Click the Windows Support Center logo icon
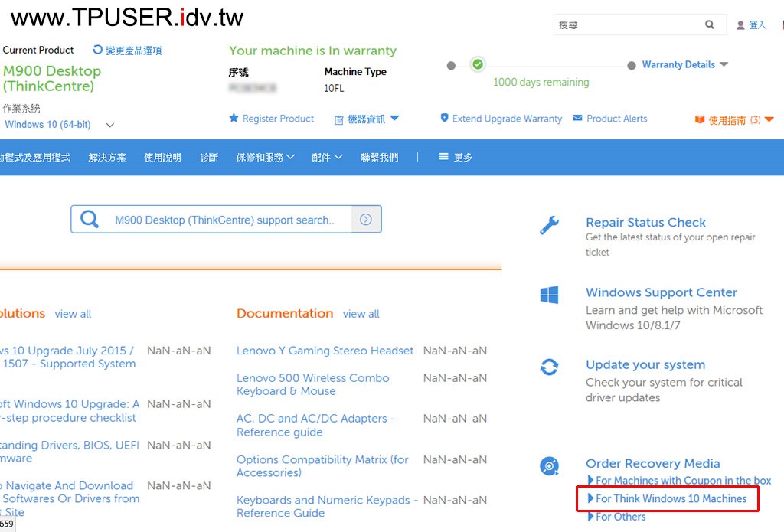The image size is (784, 532). [549, 295]
